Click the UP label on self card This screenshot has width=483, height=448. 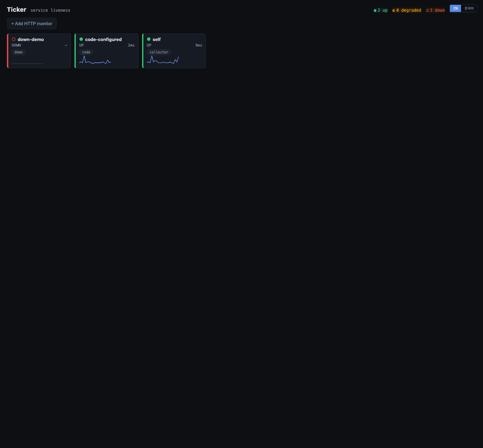tap(149, 45)
